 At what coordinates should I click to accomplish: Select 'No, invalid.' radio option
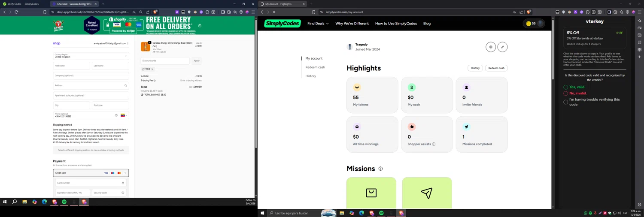(565, 93)
